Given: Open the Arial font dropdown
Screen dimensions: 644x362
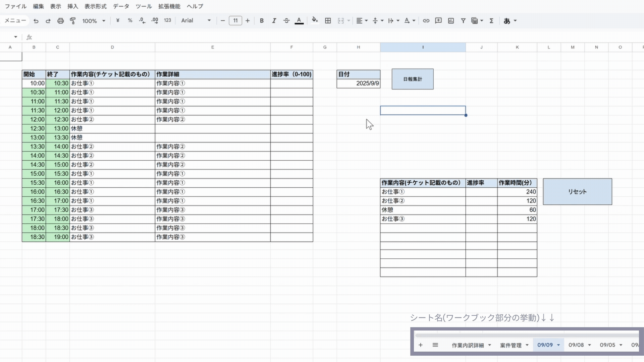Looking at the screenshot, I should (x=196, y=20).
